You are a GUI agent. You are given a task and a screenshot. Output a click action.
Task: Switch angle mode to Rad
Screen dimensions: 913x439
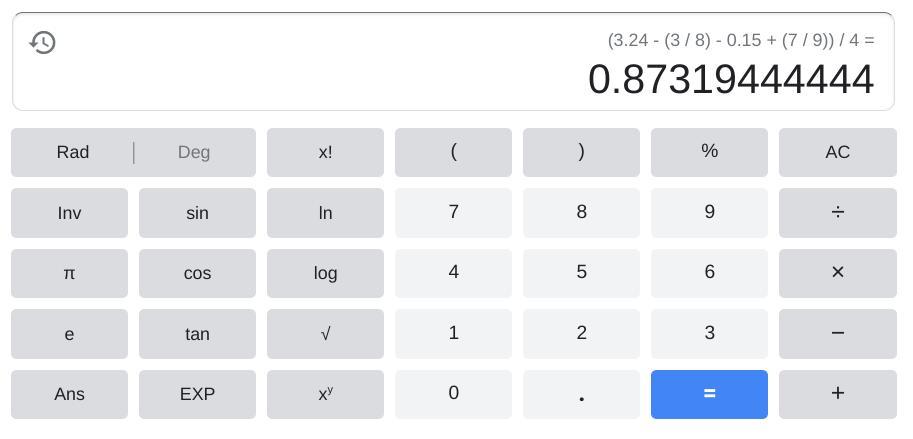pos(73,153)
